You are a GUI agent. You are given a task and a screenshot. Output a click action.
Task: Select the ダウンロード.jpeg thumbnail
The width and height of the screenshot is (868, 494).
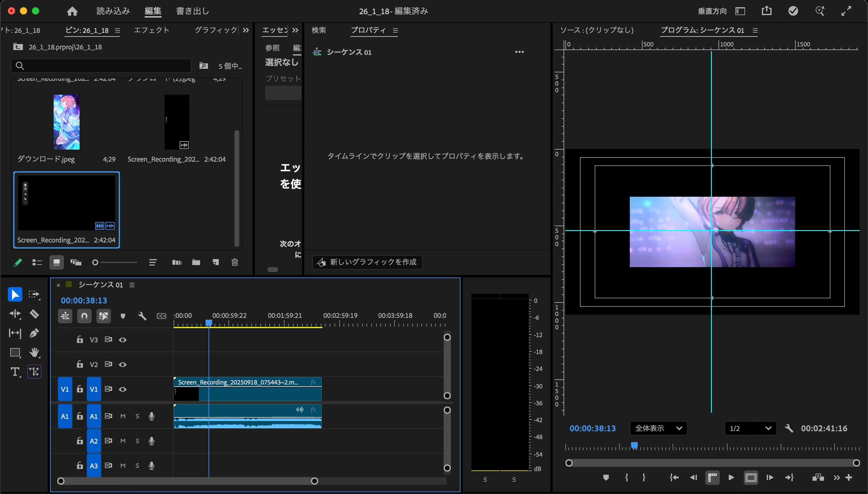click(66, 122)
